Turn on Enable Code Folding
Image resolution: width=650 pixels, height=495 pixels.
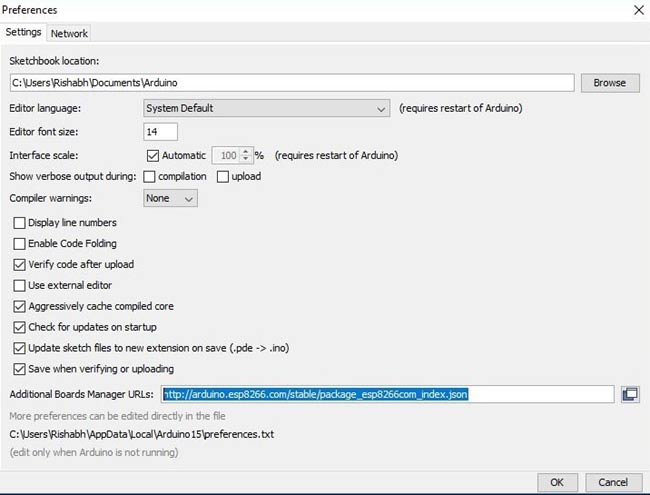(19, 244)
